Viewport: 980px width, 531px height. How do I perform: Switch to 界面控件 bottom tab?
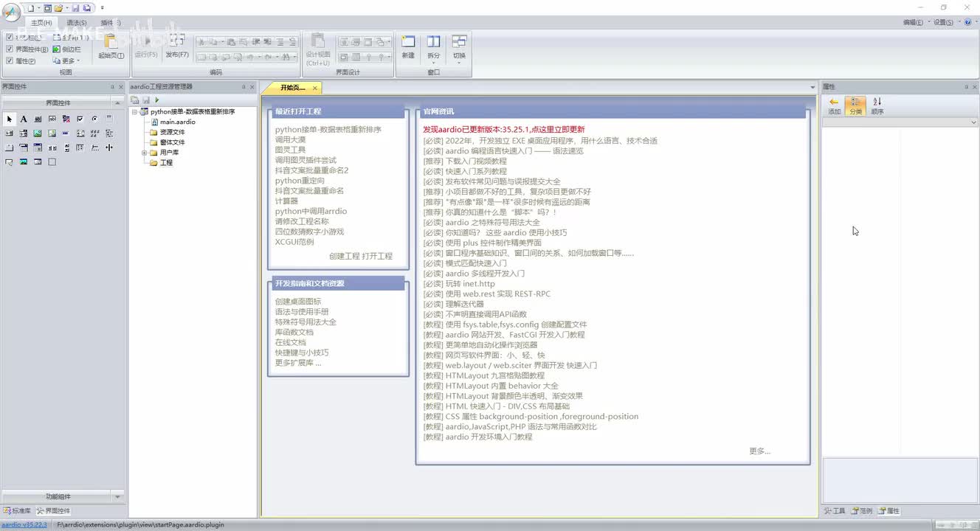coord(53,510)
